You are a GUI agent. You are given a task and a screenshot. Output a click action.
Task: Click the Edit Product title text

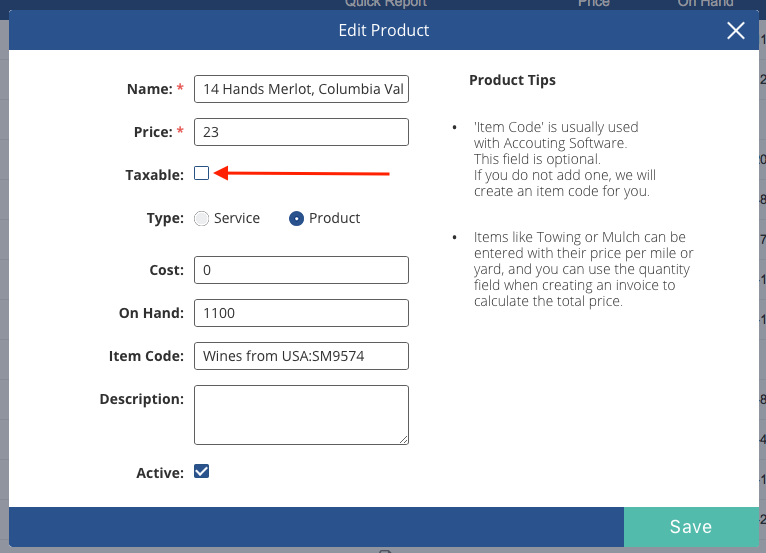383,30
